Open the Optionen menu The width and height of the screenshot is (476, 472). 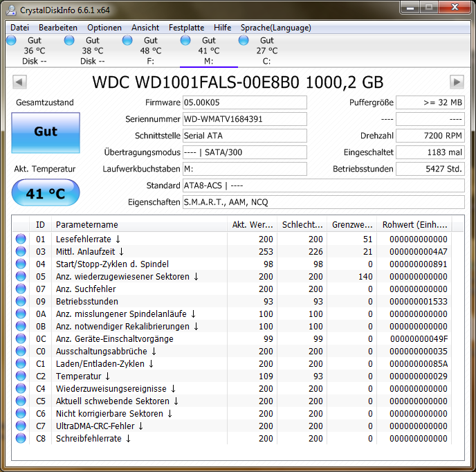coord(104,28)
